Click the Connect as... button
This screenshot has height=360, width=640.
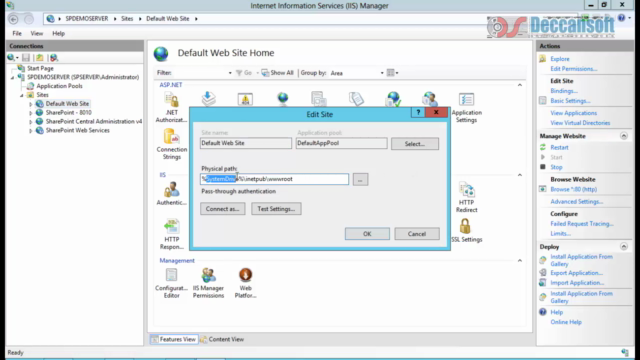click(x=222, y=209)
